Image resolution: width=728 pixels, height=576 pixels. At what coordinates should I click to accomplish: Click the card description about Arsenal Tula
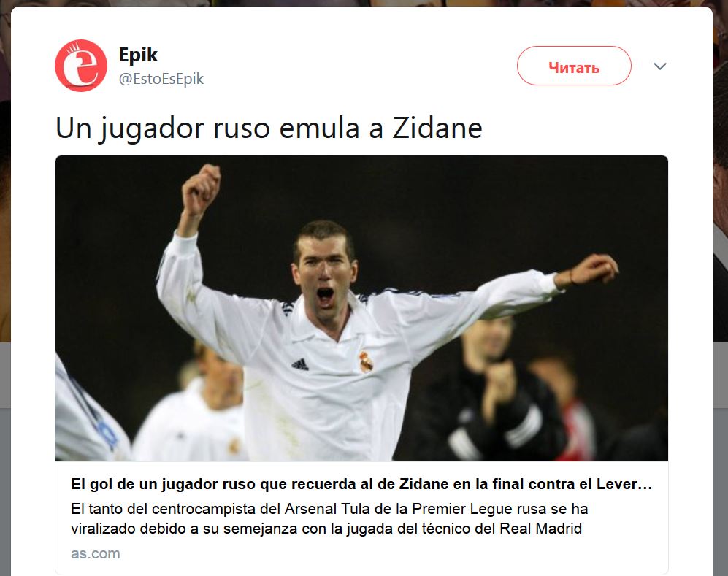(x=329, y=518)
